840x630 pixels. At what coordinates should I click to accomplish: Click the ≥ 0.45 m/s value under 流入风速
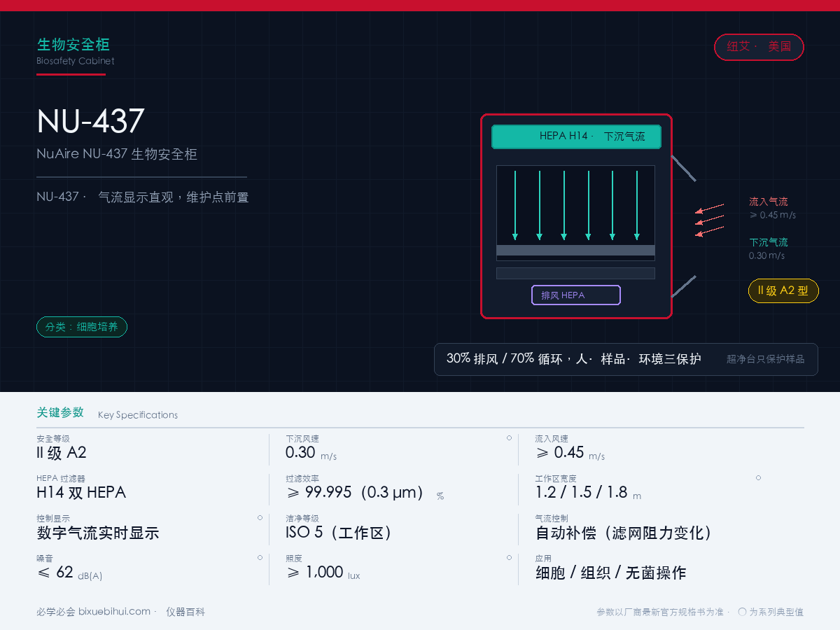(x=570, y=453)
